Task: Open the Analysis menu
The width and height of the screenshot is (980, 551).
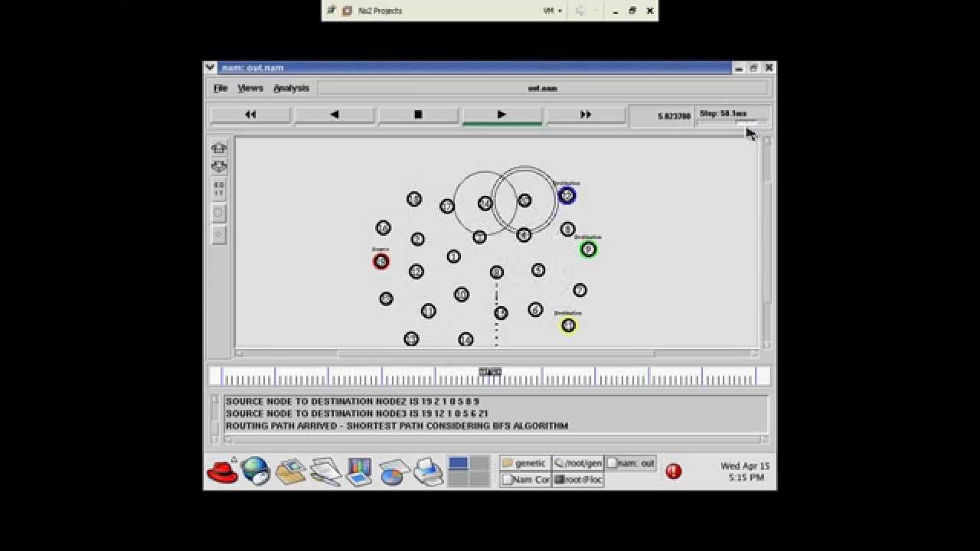Action: tap(292, 88)
